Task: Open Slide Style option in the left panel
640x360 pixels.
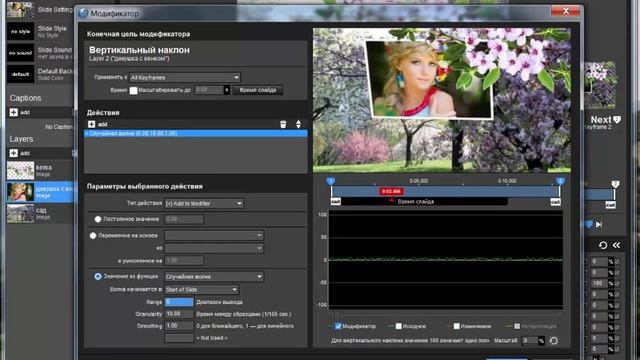Action: [40, 31]
